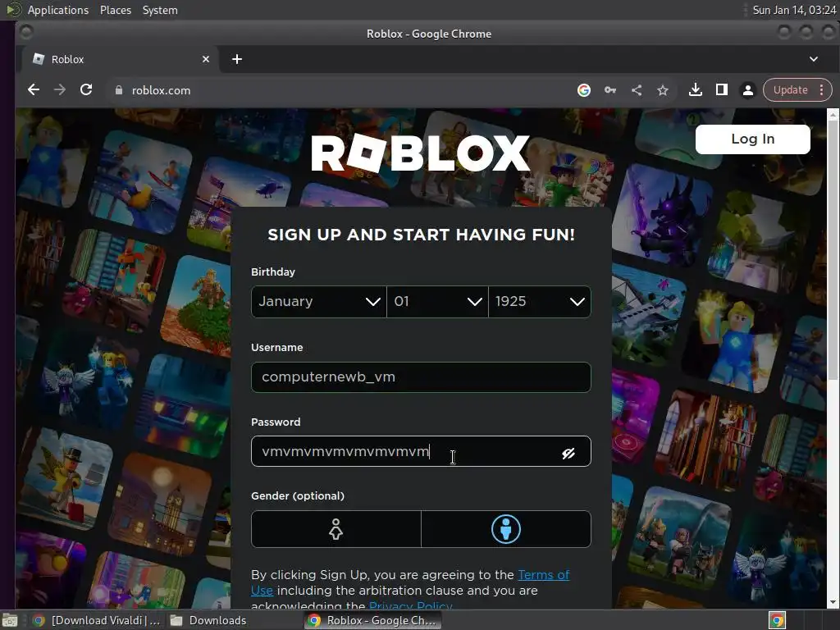Click scrollbar up arrow
840x630 pixels.
(833, 115)
